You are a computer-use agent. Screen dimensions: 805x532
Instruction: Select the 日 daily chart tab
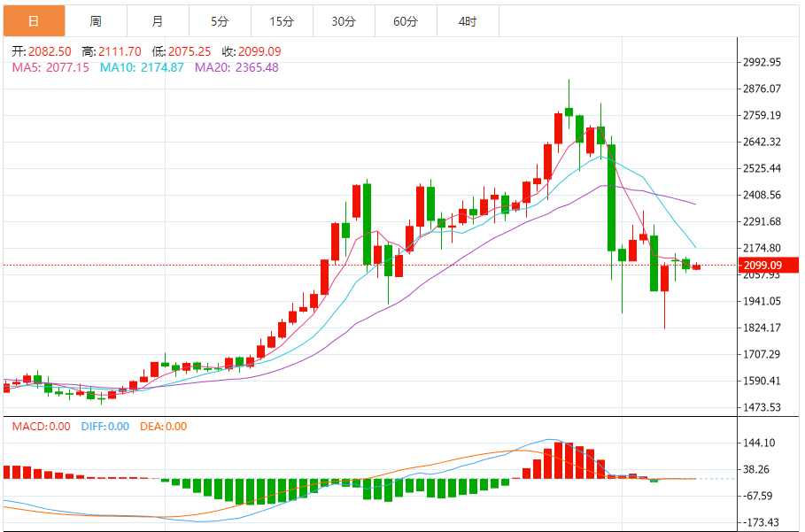tap(34, 21)
